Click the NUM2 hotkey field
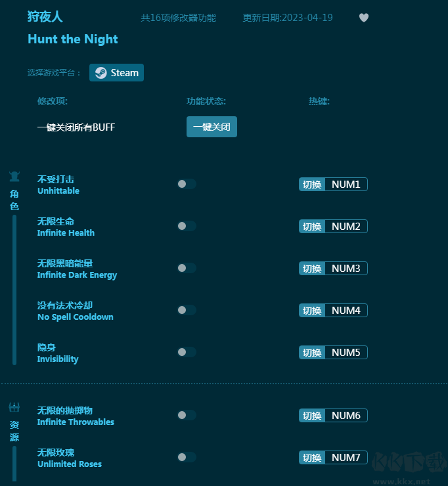The image size is (448, 486). [346, 227]
